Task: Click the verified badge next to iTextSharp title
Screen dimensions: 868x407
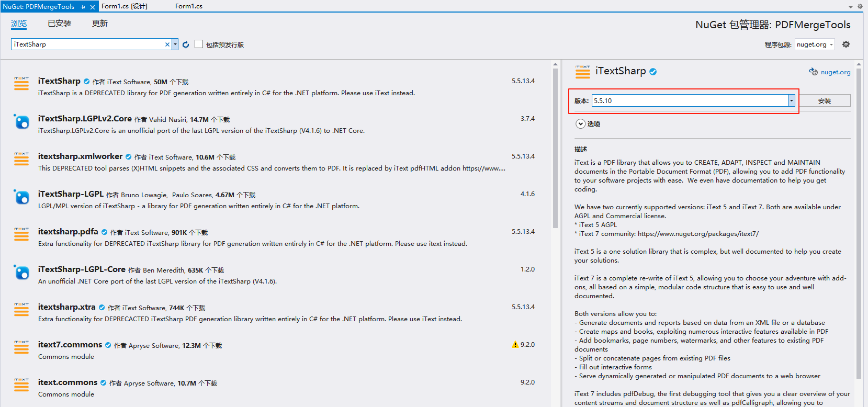Action: point(653,72)
